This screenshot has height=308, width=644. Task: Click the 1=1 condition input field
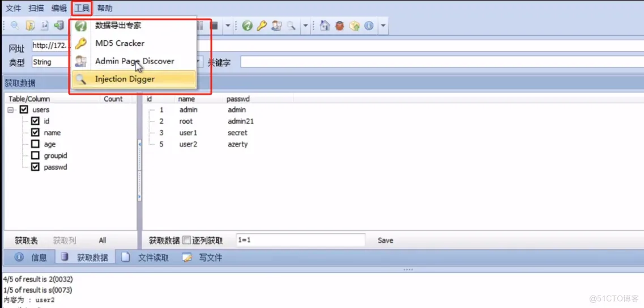300,240
